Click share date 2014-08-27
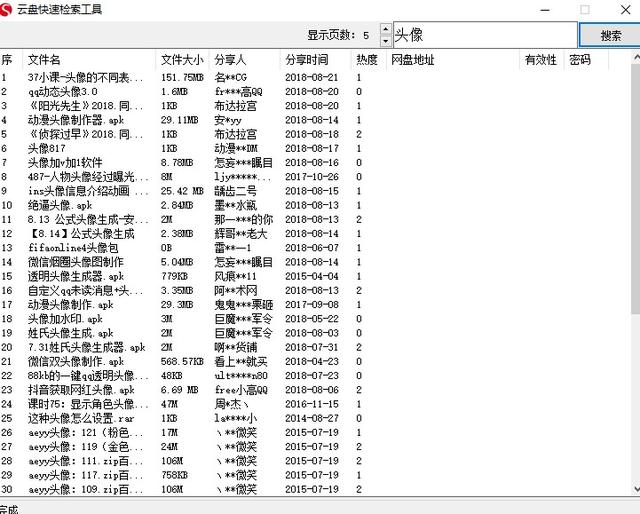The image size is (640, 514). [312, 418]
